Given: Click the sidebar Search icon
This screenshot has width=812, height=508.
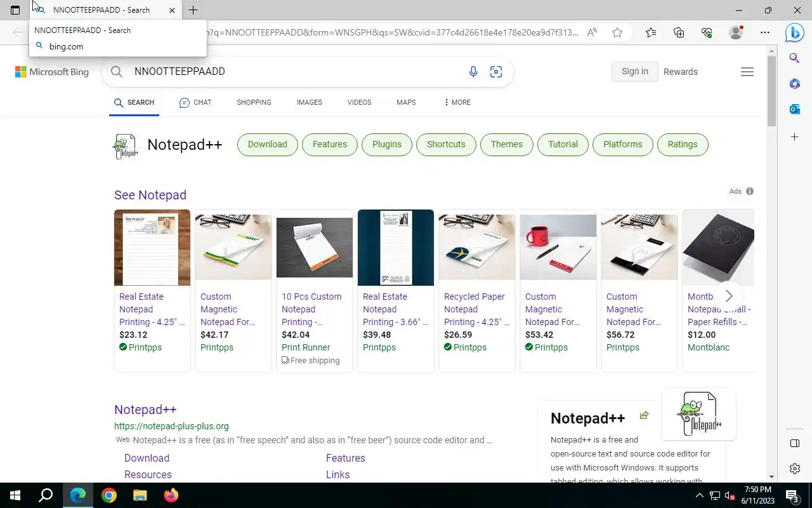Looking at the screenshot, I should tap(794, 58).
